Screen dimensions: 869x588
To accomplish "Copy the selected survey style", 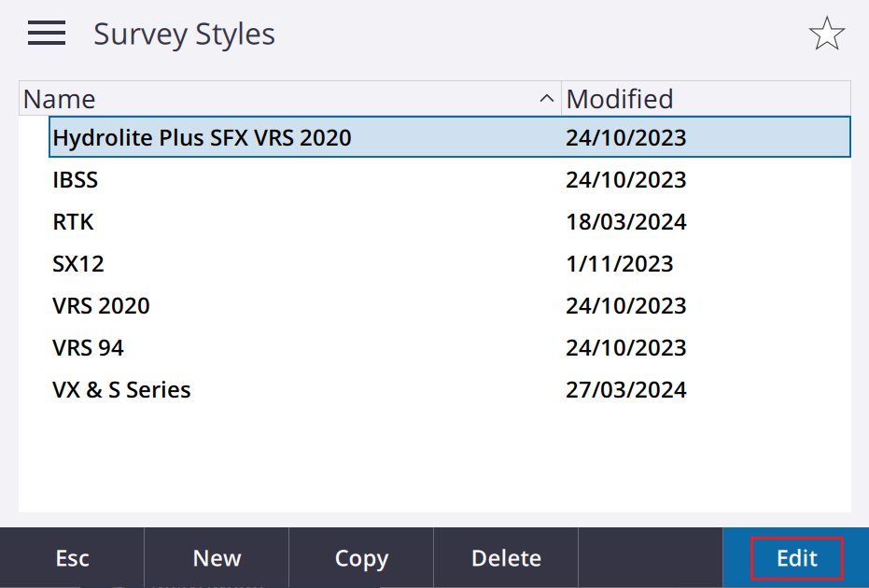I will tap(361, 557).
